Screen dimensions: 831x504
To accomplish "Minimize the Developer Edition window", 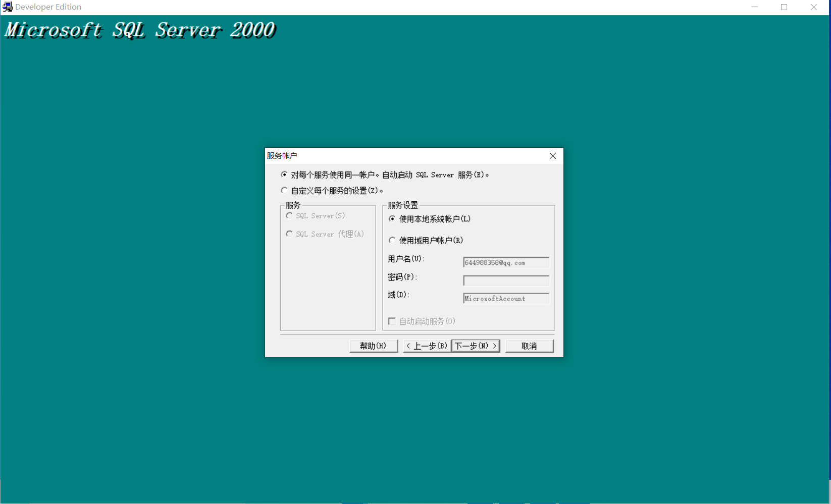I will [x=755, y=7].
